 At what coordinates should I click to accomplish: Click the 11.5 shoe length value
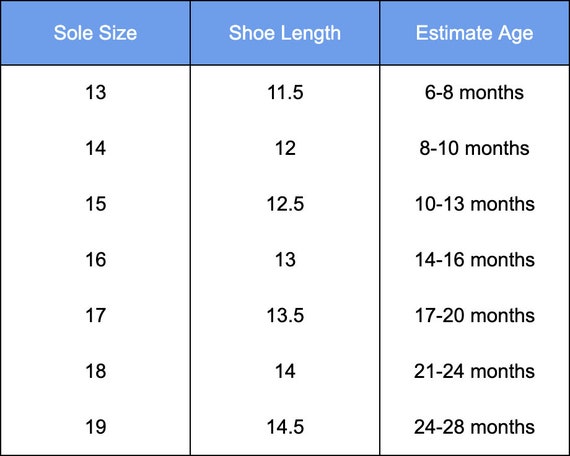[x=285, y=92]
